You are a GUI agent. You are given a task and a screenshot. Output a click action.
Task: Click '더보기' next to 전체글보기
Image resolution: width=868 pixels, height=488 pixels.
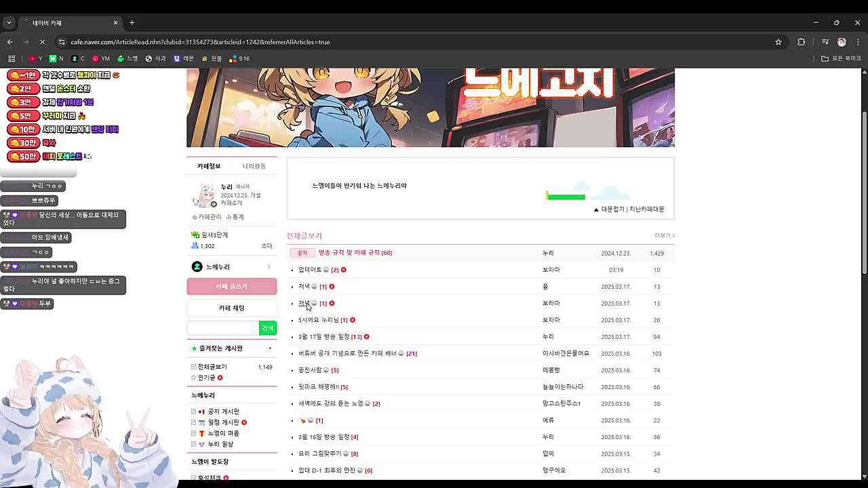click(665, 235)
